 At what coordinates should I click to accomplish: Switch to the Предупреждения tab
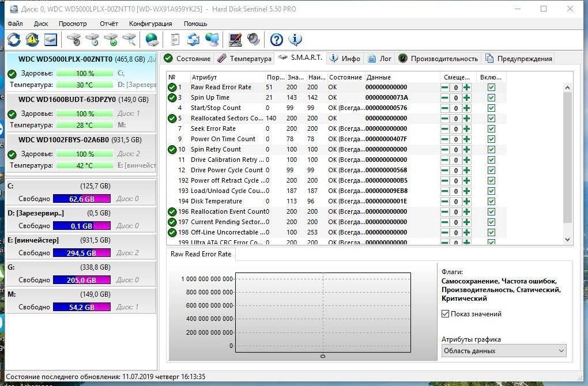519,58
